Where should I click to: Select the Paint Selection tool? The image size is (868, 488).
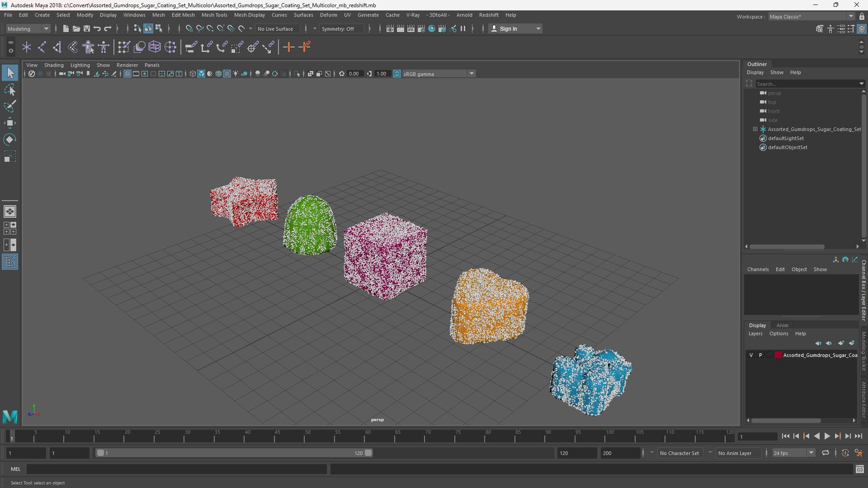(x=10, y=107)
